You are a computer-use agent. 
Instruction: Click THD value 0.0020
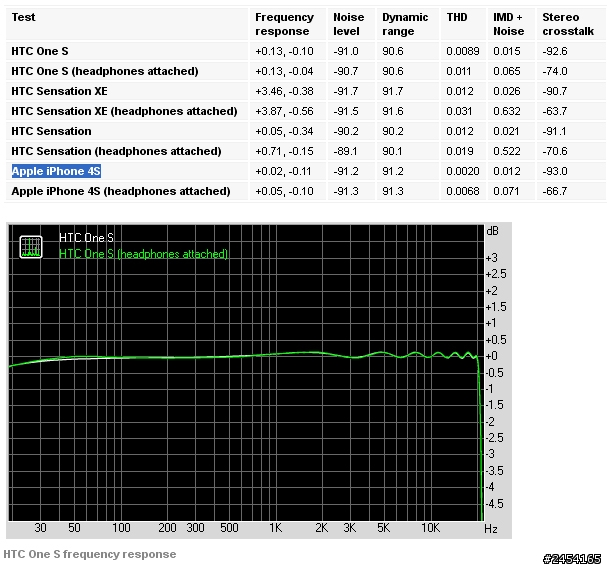(463, 171)
